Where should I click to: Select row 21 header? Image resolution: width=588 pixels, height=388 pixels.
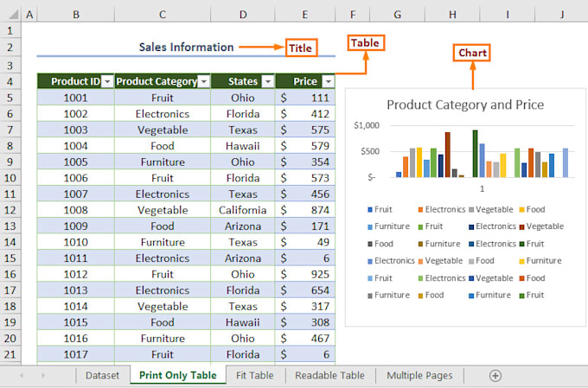click(10, 354)
